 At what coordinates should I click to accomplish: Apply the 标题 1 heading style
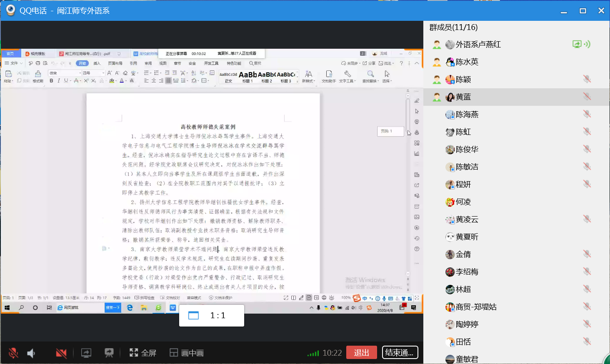(247, 77)
